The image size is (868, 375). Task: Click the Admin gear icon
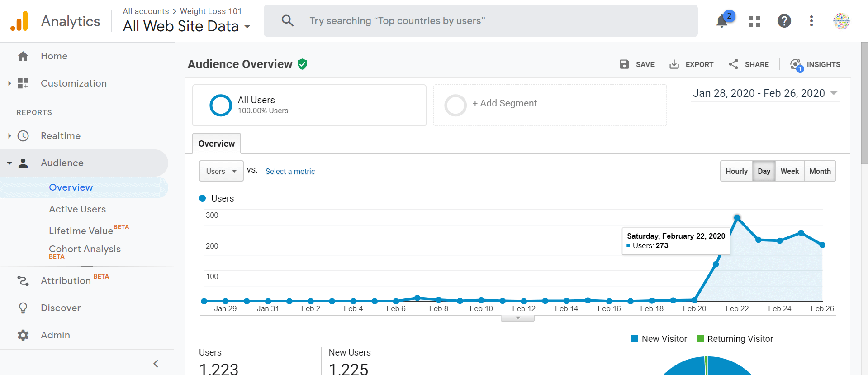[x=23, y=335]
